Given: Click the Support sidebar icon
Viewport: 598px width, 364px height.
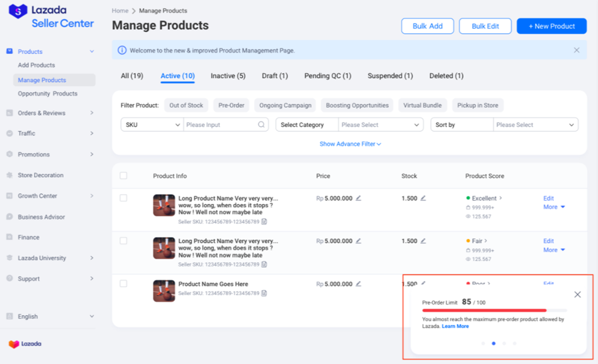Looking at the screenshot, I should point(10,278).
